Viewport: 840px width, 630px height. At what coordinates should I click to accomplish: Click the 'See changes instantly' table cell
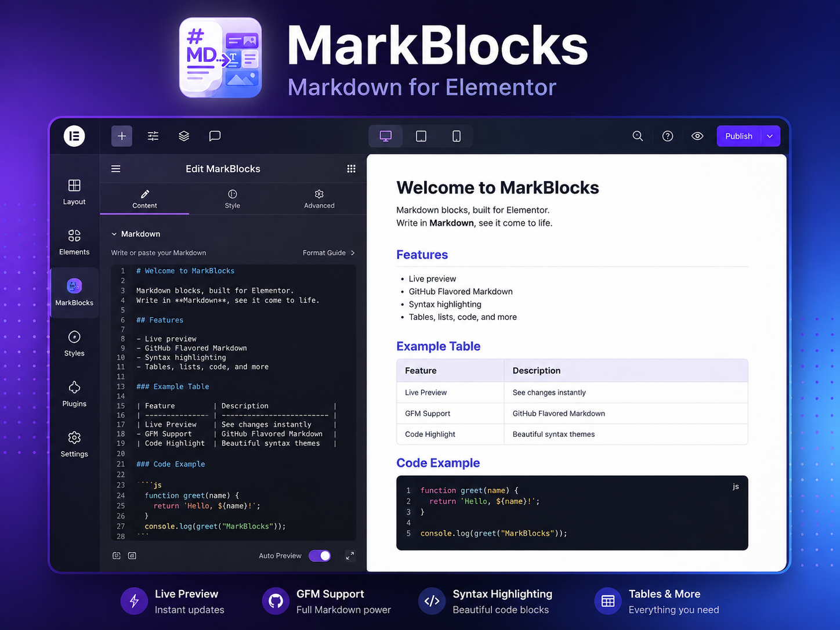pos(626,393)
